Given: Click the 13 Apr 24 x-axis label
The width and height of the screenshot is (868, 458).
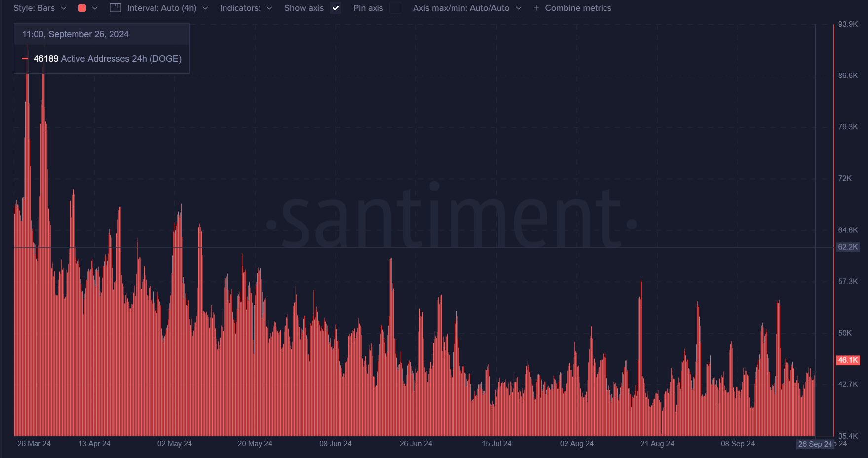Looking at the screenshot, I should (x=94, y=444).
